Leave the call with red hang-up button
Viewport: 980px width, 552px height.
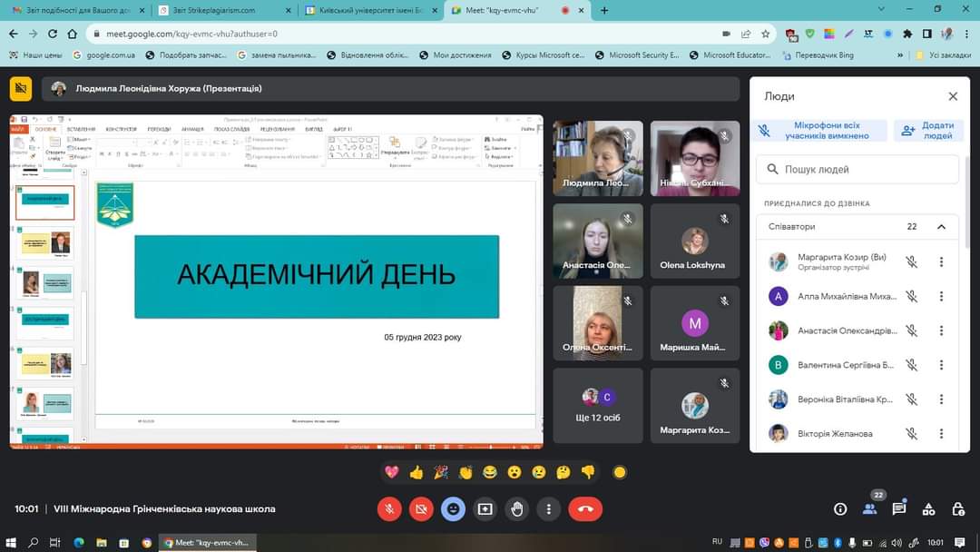[x=585, y=509]
